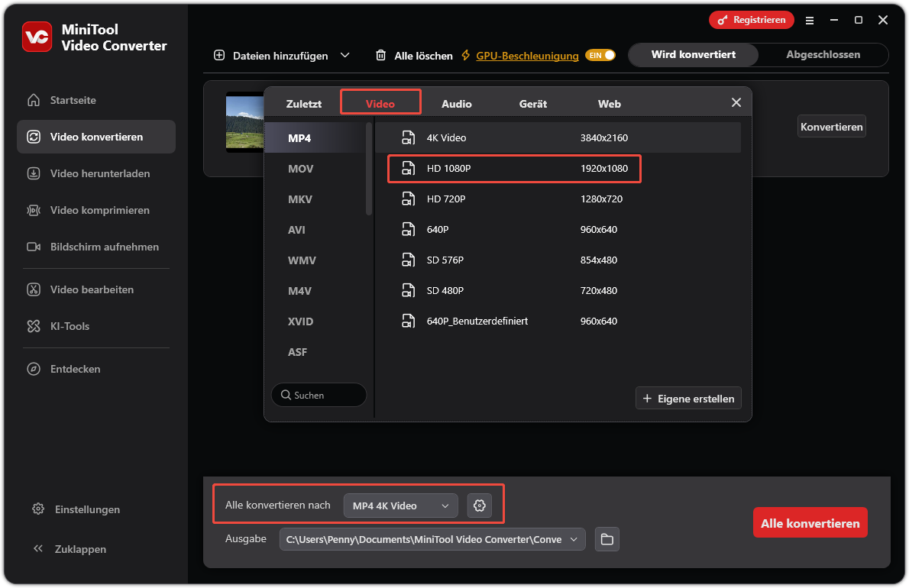909x588 pixels.
Task: Browse output folder with the folder icon
Action: click(x=607, y=539)
